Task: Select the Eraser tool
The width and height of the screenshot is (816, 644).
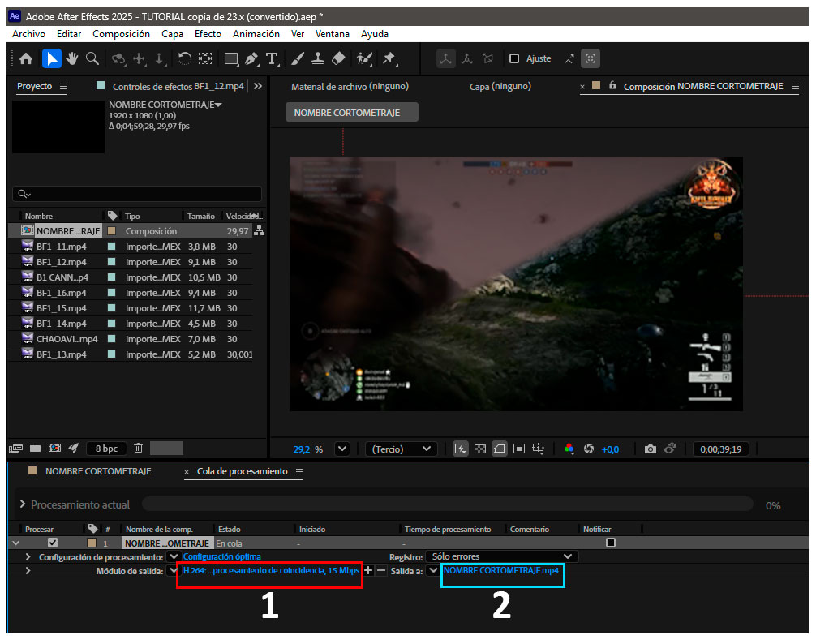Action: click(338, 58)
